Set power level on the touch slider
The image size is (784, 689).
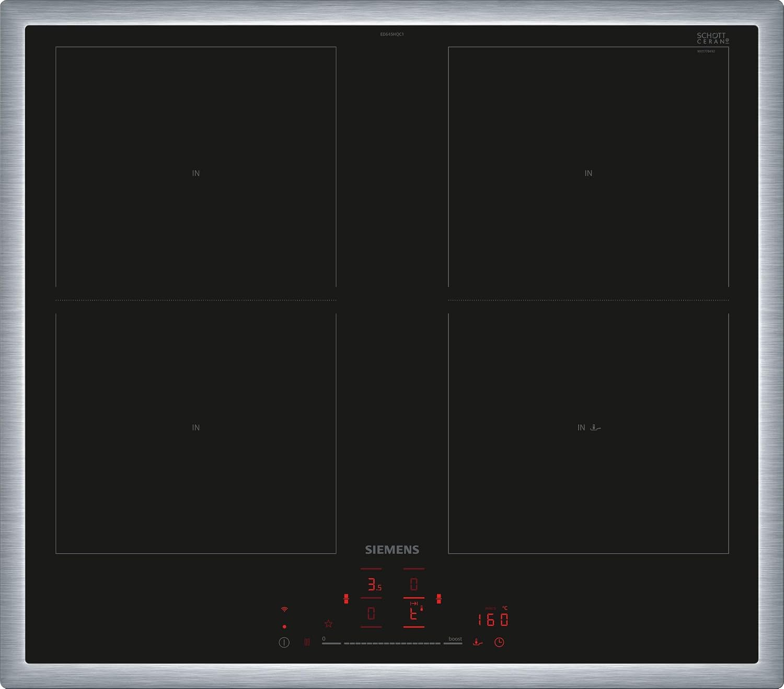click(392, 644)
